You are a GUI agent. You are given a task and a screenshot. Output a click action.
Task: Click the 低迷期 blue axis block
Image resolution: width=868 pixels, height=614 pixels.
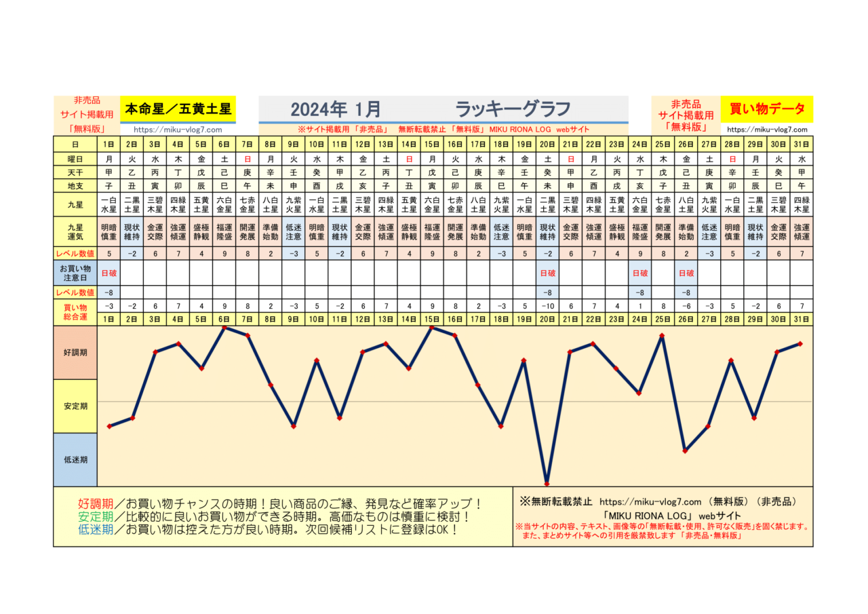click(75, 459)
